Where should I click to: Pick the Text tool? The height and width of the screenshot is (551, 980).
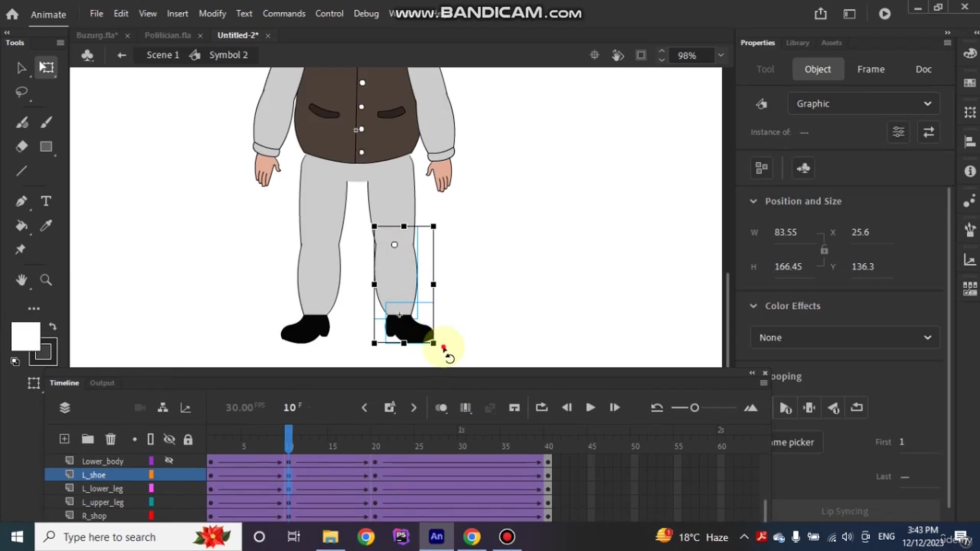pos(46,201)
